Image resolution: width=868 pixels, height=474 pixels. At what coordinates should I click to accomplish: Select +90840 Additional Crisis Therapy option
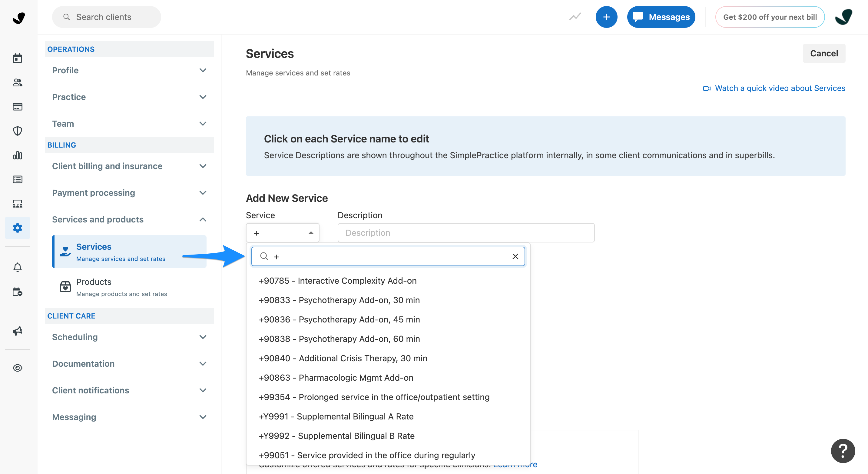pyautogui.click(x=343, y=358)
